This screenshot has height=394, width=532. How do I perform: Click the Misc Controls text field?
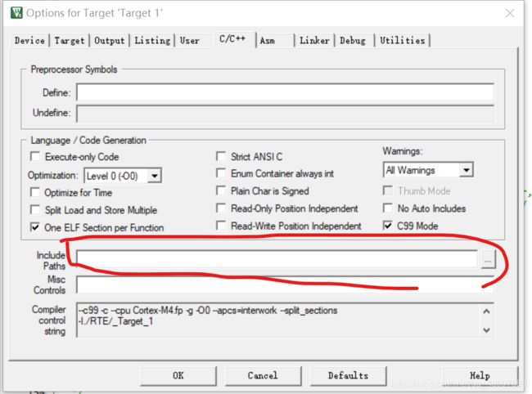coord(285,284)
